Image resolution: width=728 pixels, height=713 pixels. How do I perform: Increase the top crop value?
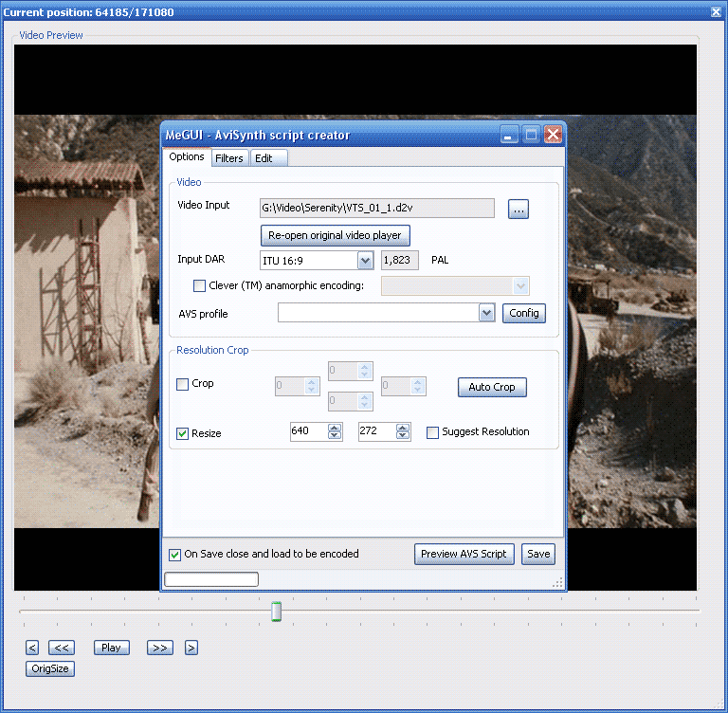(364, 367)
